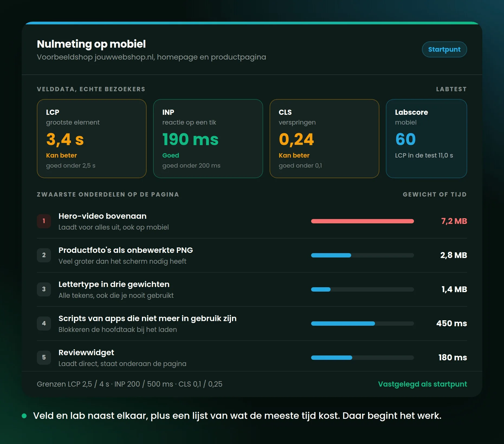Select the 'Reviewwidget' title
The height and width of the screenshot is (444, 504).
coord(86,352)
